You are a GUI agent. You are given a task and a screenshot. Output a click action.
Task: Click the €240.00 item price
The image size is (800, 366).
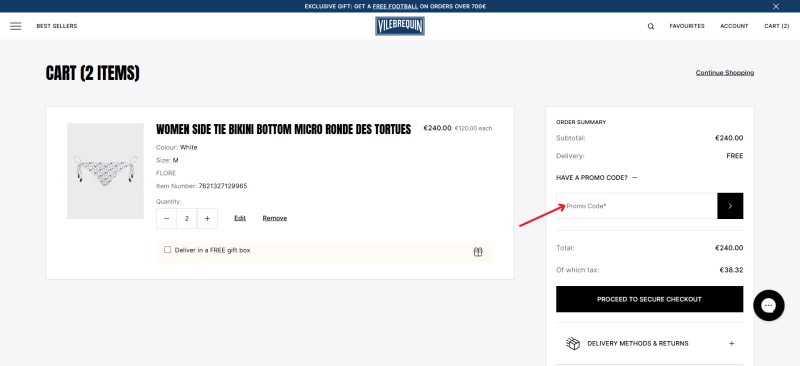tap(437, 128)
